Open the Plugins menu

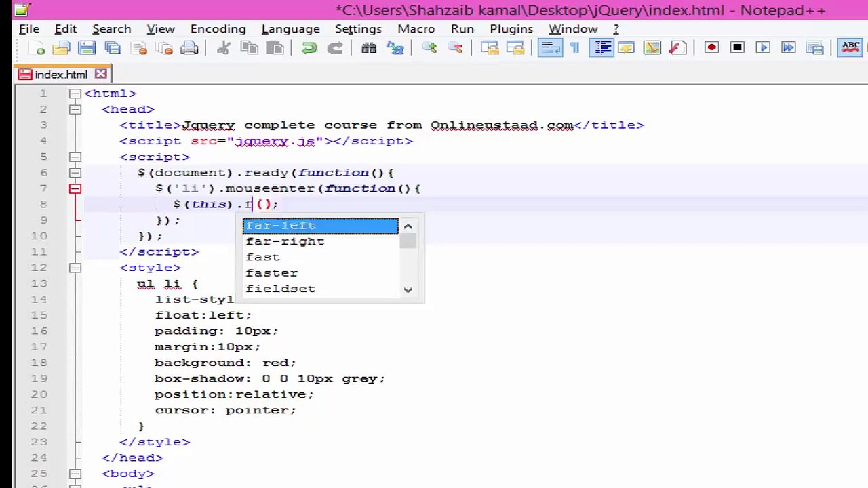(511, 28)
